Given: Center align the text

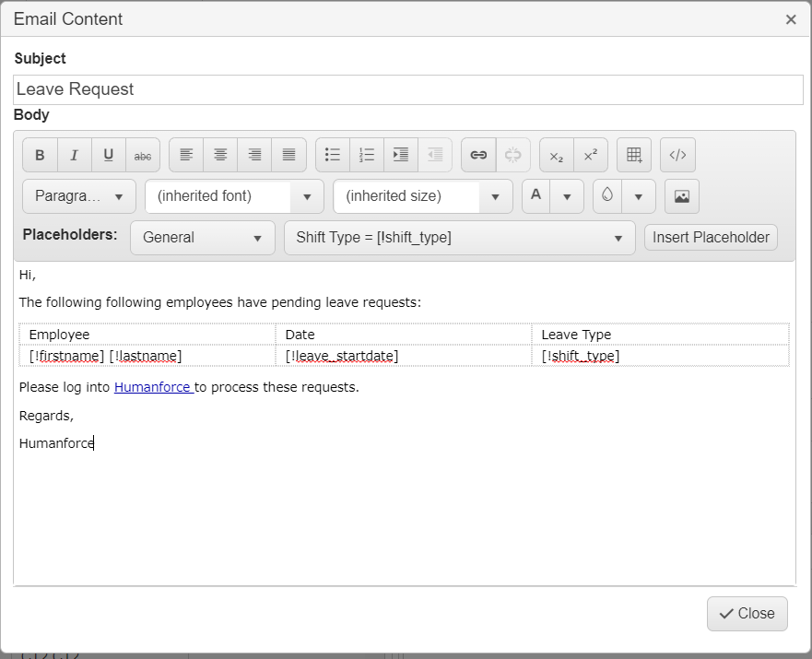Looking at the screenshot, I should [x=220, y=155].
